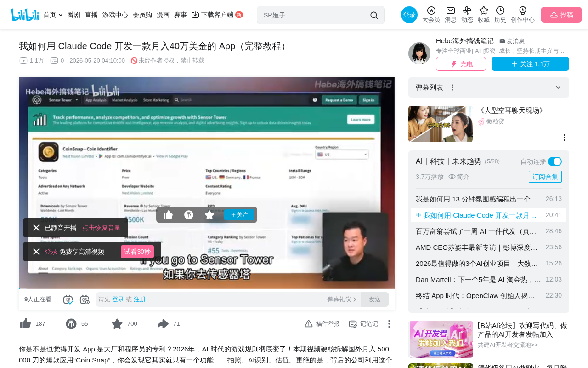588x368 pixels.
Task: Open danmaku list three-dot menu
Action: [452, 87]
